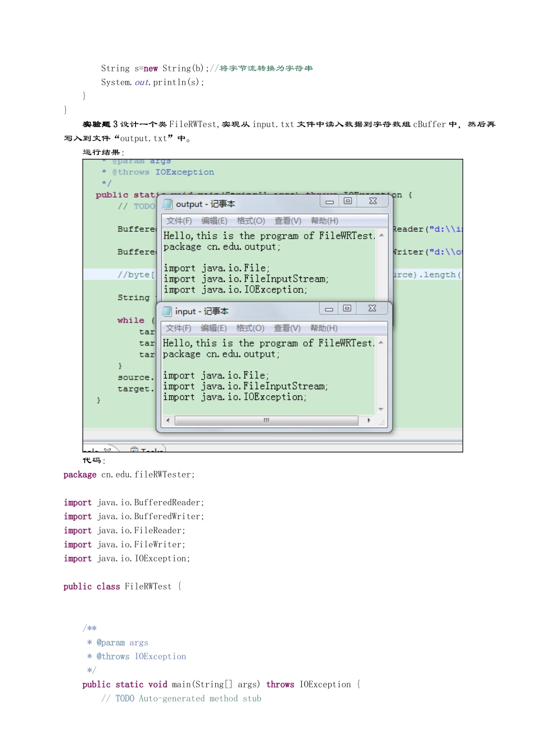Click 'package cn.edu.fileRWTester;' line
Screen dimensions: 534x756
point(129,475)
